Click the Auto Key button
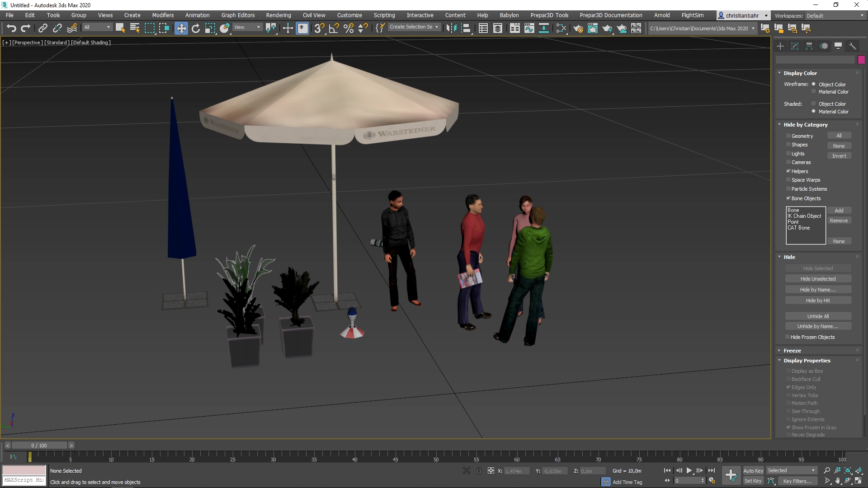This screenshot has width=868, height=488. [x=753, y=471]
